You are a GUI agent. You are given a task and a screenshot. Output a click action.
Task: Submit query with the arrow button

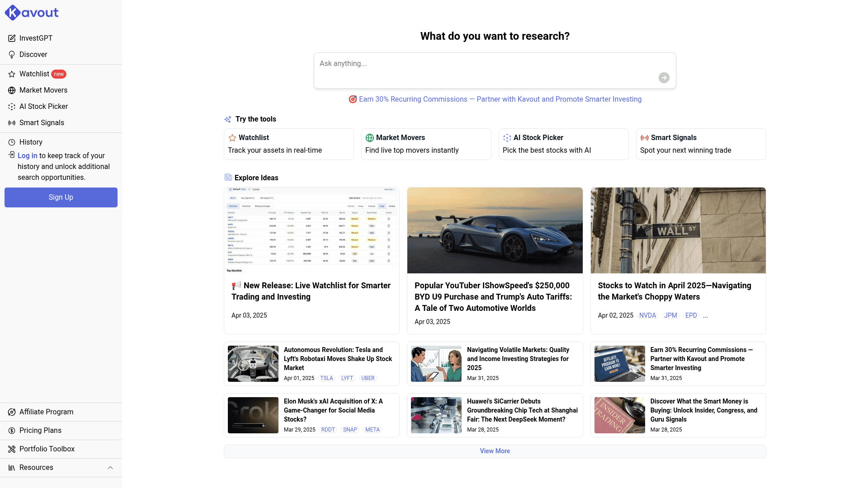click(664, 78)
